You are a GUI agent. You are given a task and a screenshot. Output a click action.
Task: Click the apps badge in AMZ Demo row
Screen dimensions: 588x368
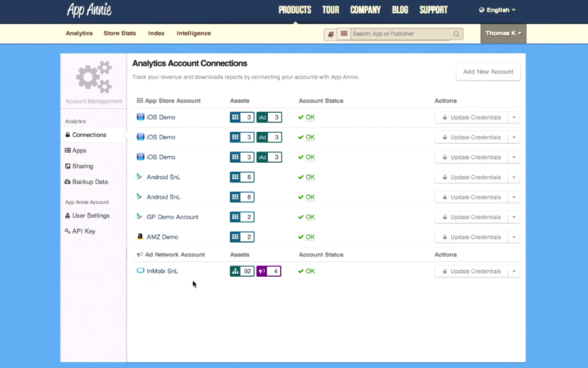(x=242, y=237)
